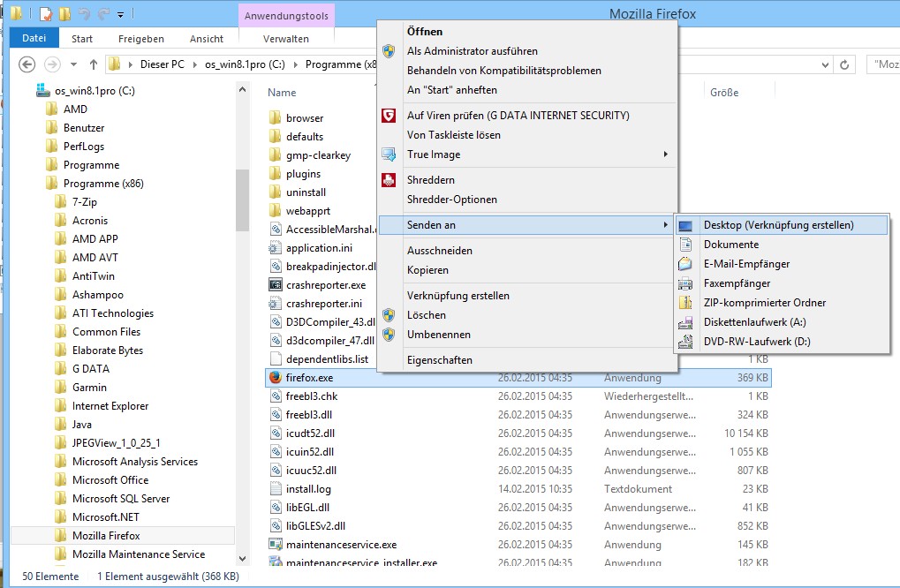The width and height of the screenshot is (900, 588).
Task: Click the os_win8.1pro (C:) drive icon
Action: [43, 91]
